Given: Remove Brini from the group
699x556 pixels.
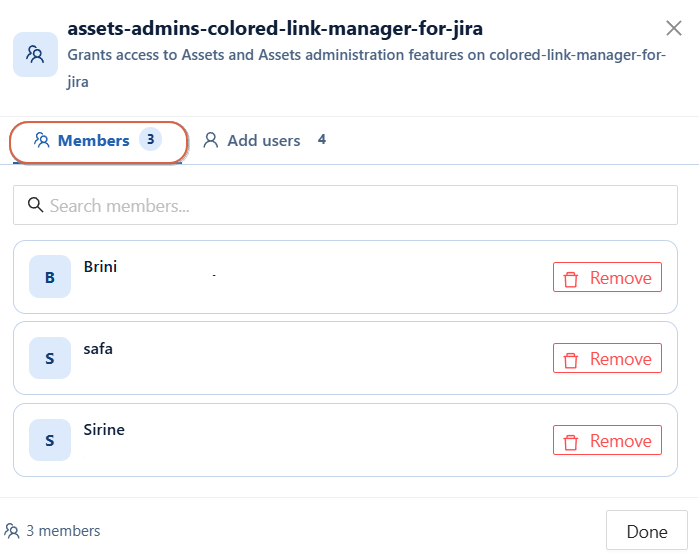Looking at the screenshot, I should (x=607, y=277).
